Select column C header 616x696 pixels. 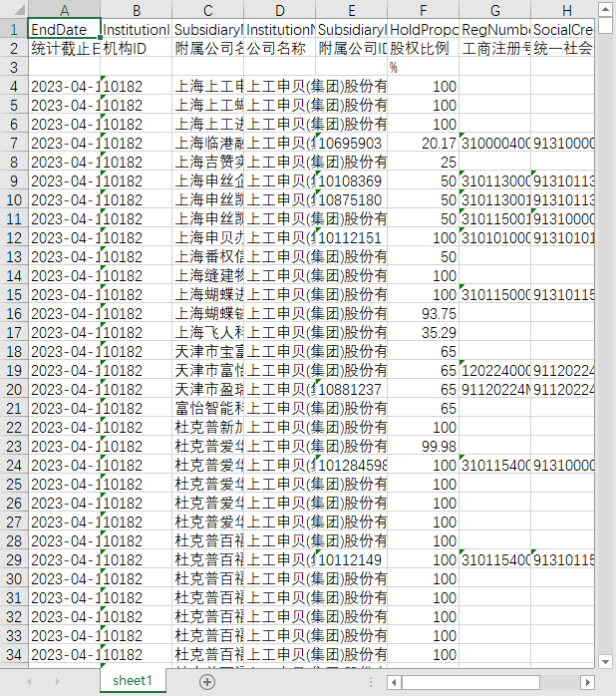point(207,9)
